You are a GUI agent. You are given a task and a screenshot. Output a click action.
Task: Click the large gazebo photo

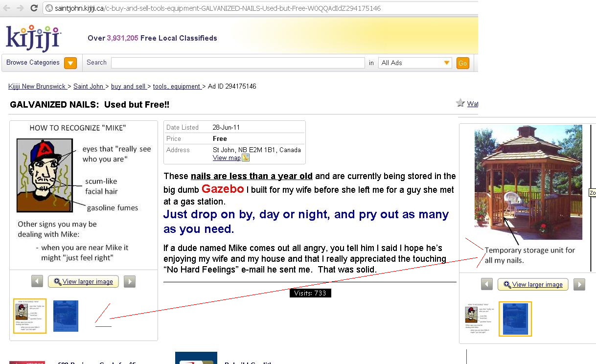[528, 182]
